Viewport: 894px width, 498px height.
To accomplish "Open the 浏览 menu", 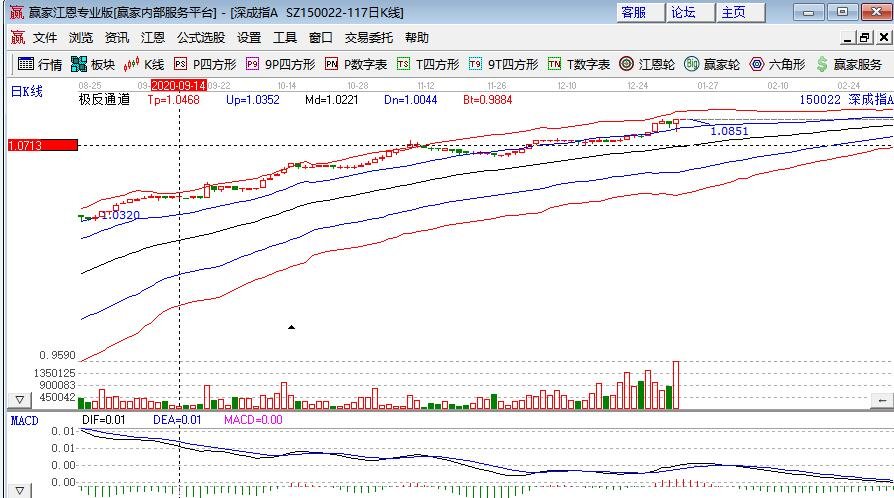I will coord(80,38).
